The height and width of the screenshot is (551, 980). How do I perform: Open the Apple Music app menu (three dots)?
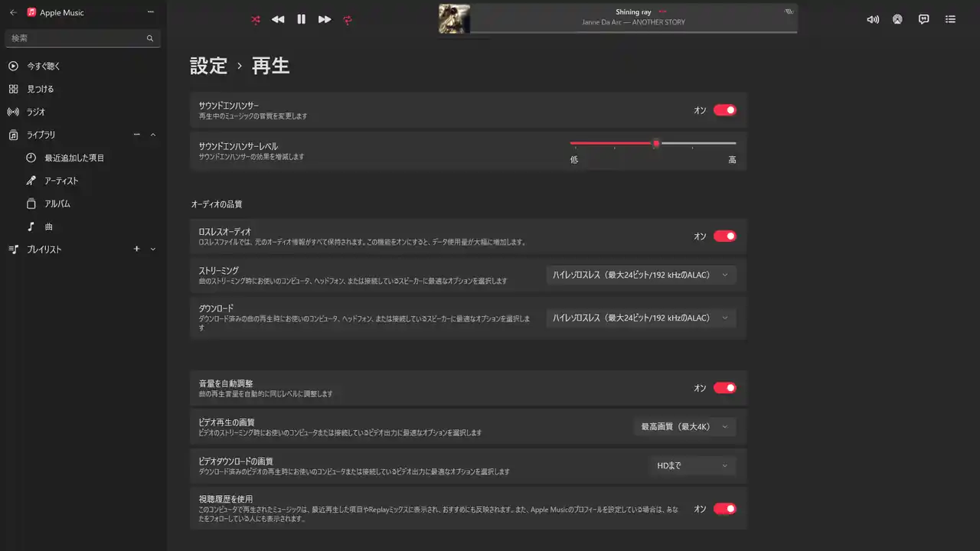[x=150, y=12]
